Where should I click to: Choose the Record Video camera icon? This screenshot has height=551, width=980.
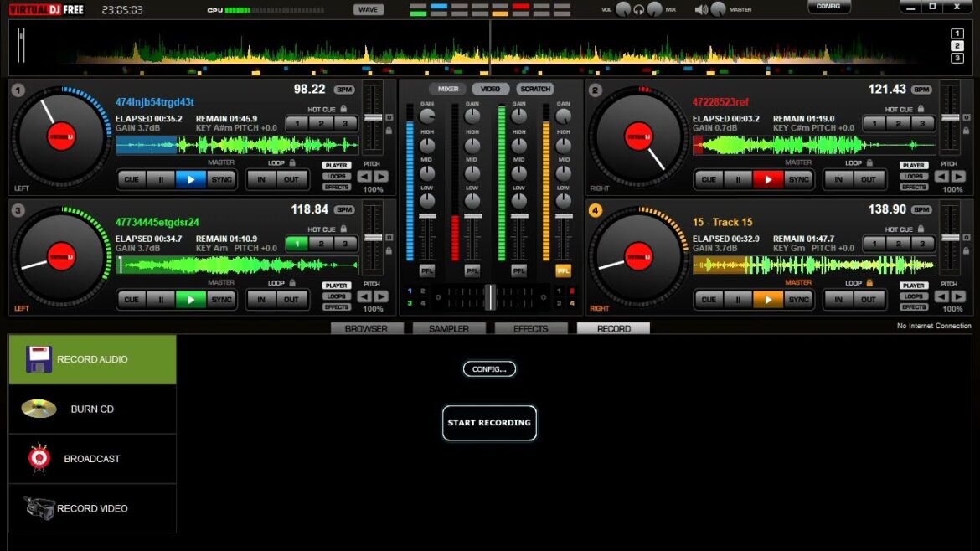pos(39,508)
